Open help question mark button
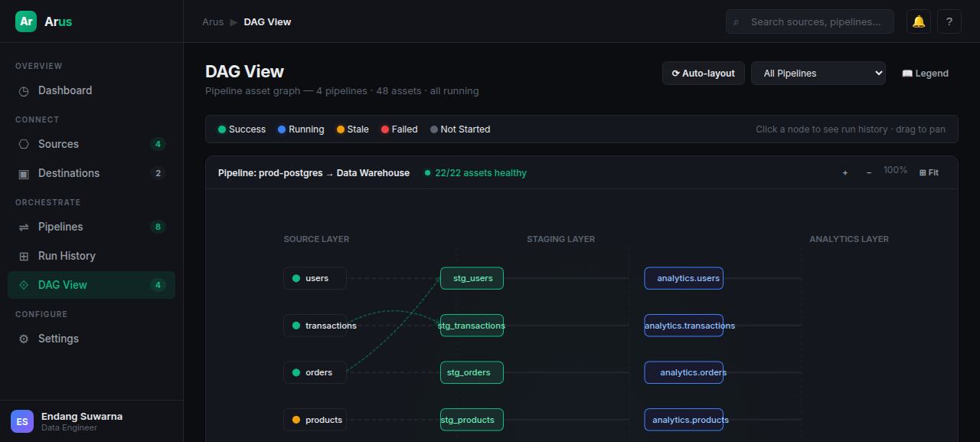980x442 pixels. 949,21
